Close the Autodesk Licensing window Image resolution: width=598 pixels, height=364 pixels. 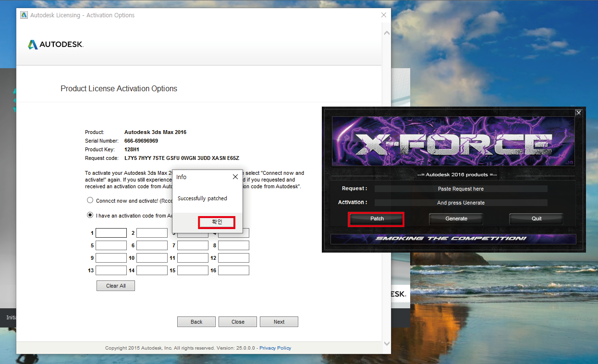point(383,15)
